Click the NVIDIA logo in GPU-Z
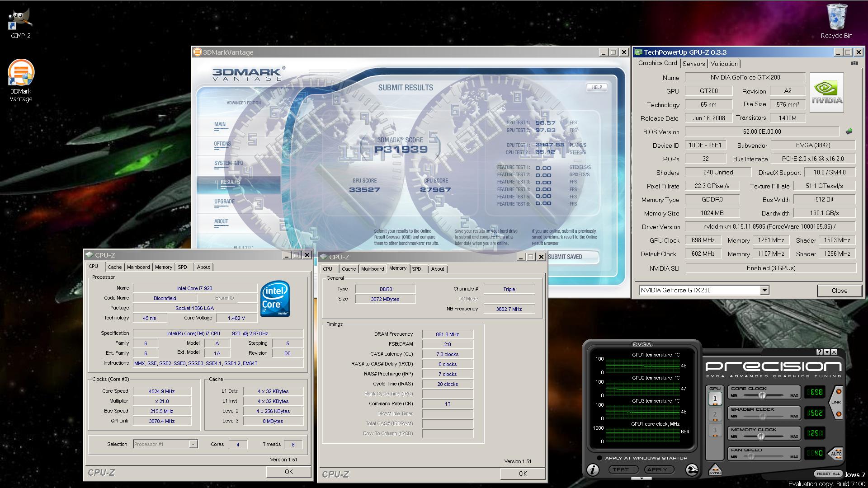 826,92
